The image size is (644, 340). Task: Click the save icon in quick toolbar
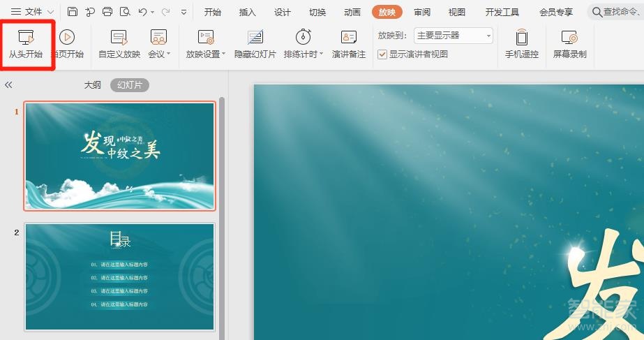click(73, 12)
